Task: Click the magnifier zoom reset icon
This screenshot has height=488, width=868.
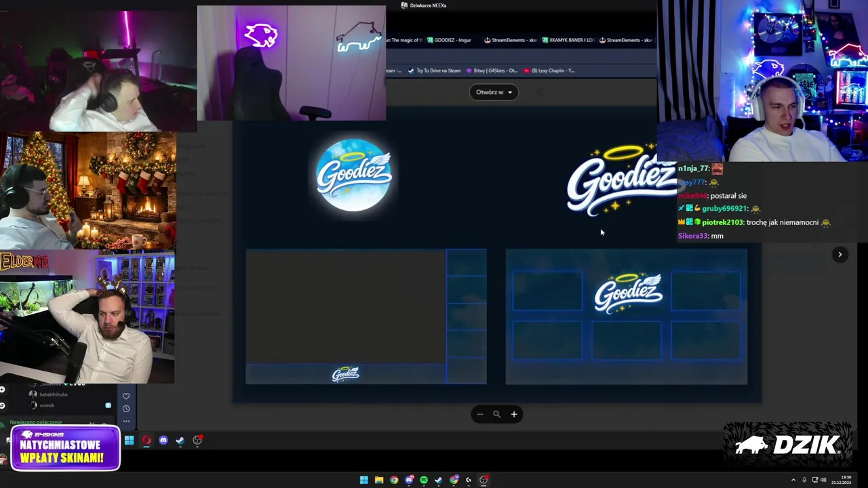Action: 496,414
